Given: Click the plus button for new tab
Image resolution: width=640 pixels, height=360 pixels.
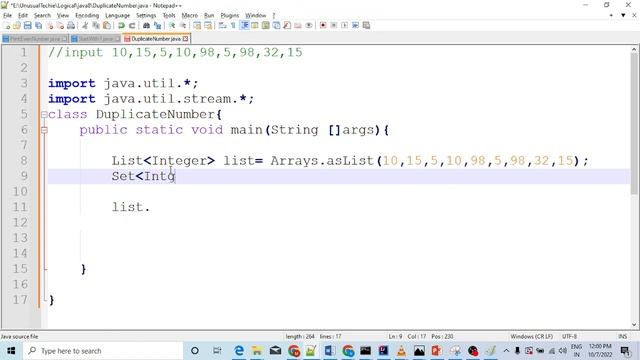Looking at the screenshot, I should click(611, 15).
